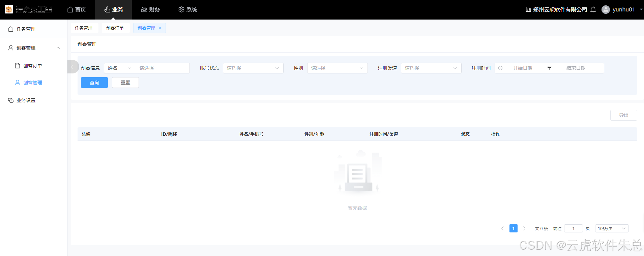Go to next page arrow
Image resolution: width=644 pixels, height=256 pixels.
(524, 228)
